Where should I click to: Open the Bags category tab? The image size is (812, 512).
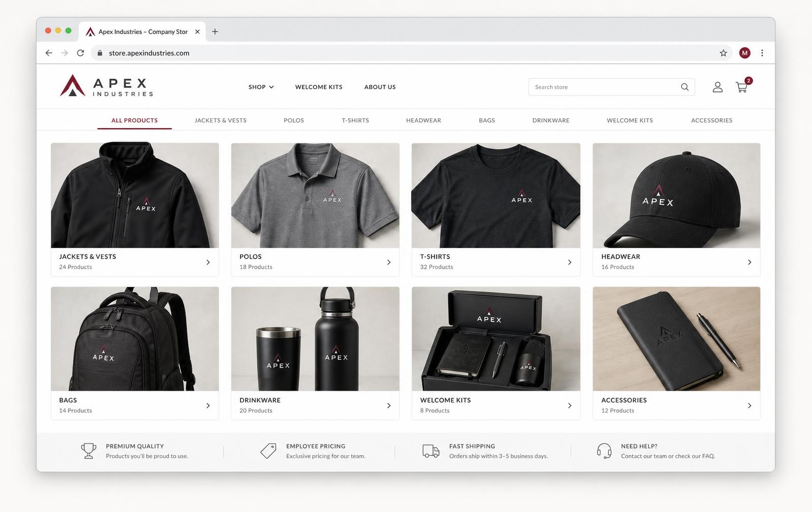(x=487, y=120)
